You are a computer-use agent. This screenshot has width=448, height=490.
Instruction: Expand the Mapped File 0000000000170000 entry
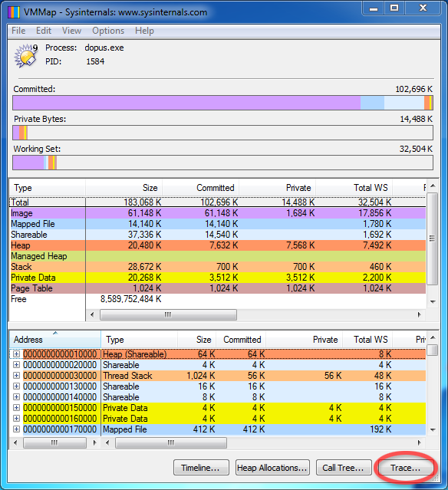16,429
